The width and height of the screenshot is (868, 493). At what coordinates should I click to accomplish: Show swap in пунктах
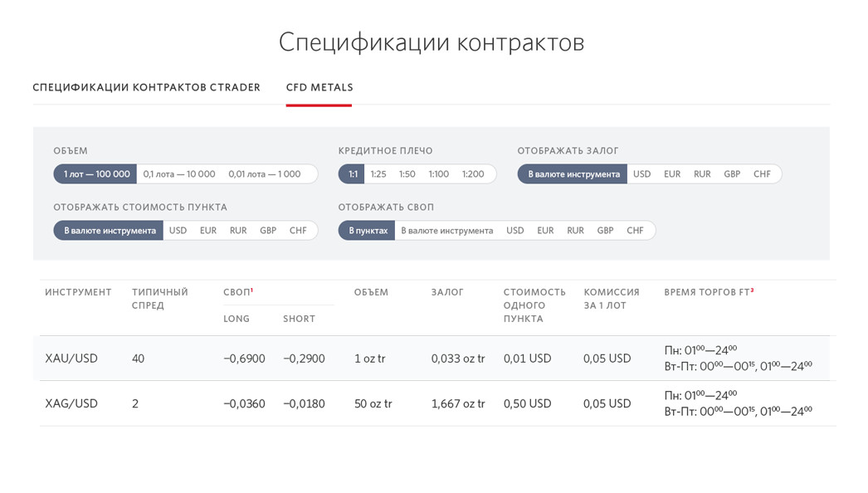click(367, 231)
